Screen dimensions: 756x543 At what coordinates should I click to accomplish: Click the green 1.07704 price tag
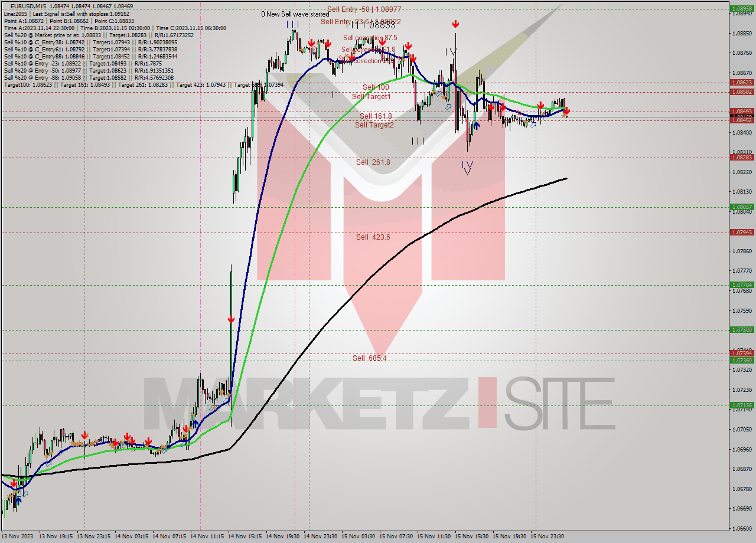741,284
